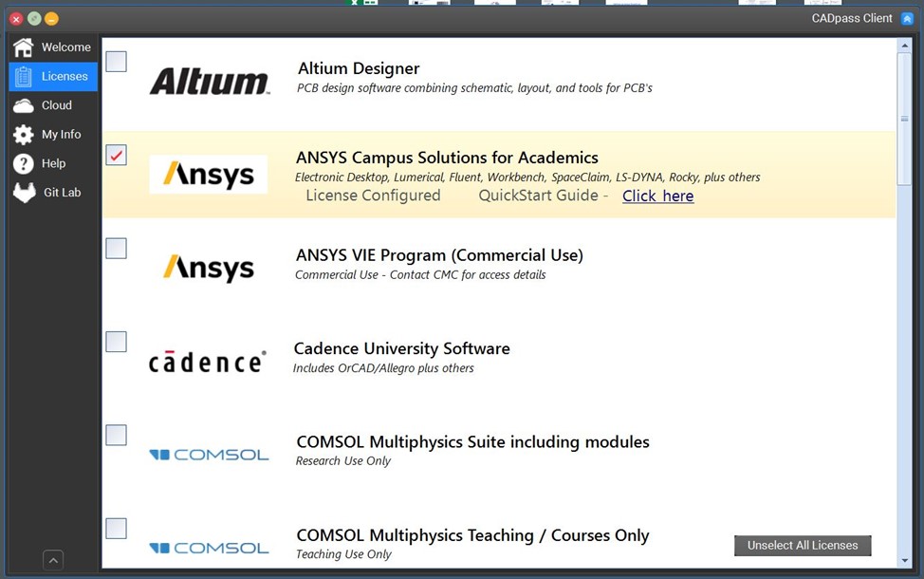
Task: Click the COMSOL logo in Multiphysics Suite row
Action: [209, 455]
